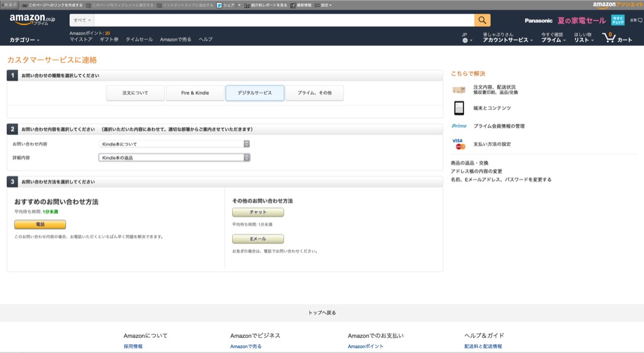The height and width of the screenshot is (353, 644).
Task: Expand the ほしい物リスト menu
Action: [x=584, y=37]
